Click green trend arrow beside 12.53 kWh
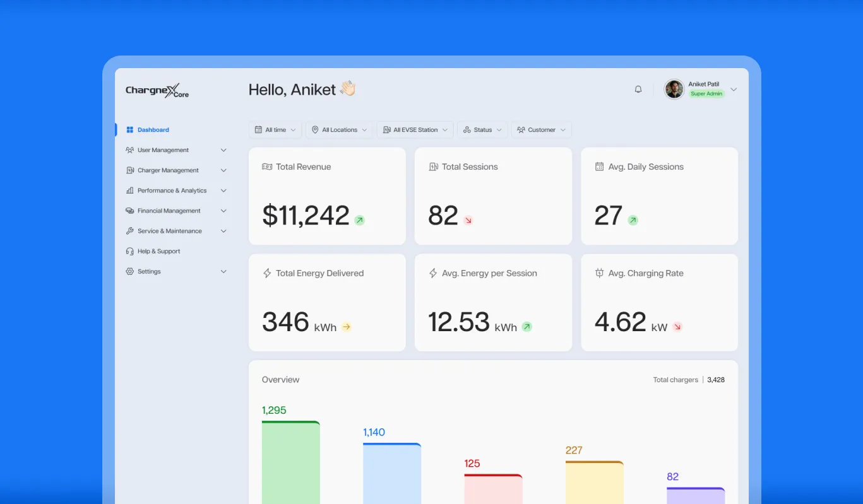 click(x=527, y=327)
